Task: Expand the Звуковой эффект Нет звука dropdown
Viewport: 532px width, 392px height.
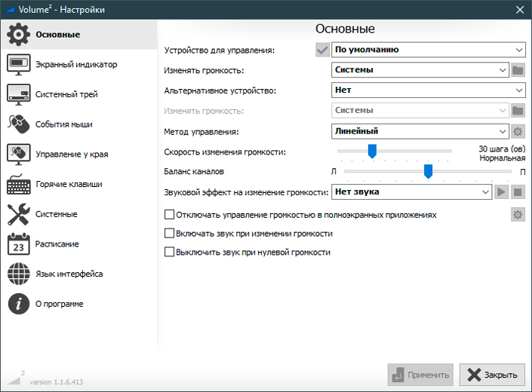Action: pyautogui.click(x=411, y=191)
